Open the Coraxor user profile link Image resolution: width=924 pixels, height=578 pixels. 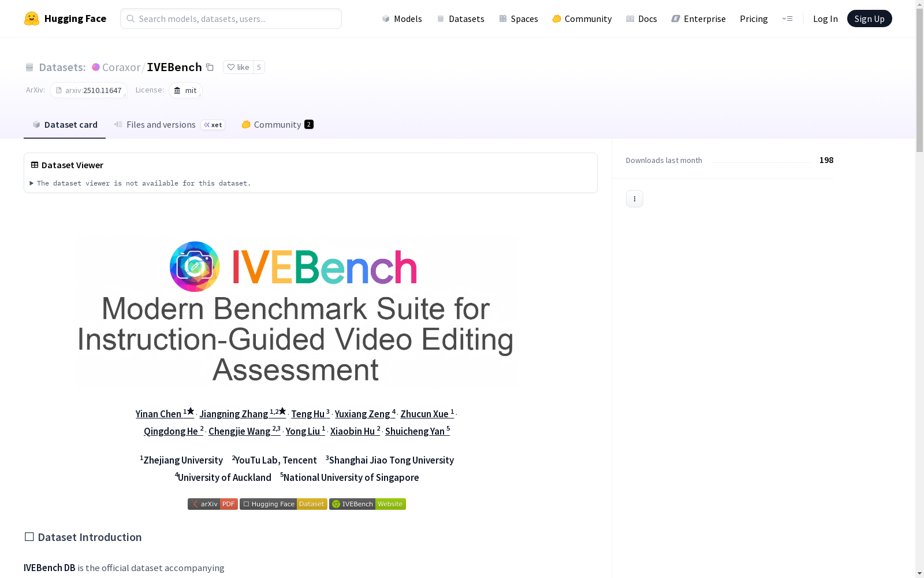(x=121, y=67)
